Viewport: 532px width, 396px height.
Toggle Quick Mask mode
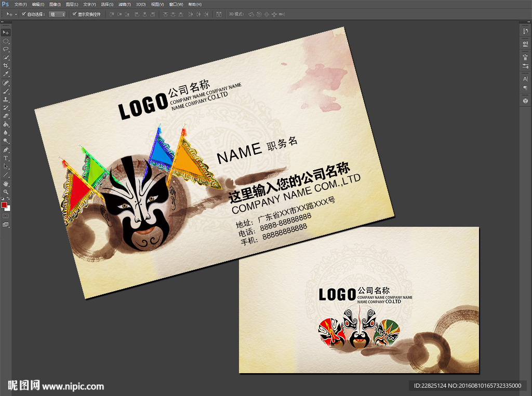pyautogui.click(x=6, y=216)
